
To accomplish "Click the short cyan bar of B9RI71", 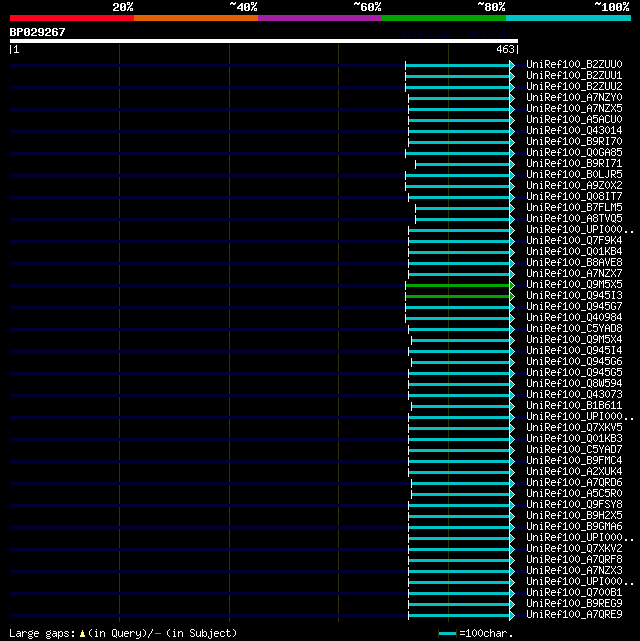I will pos(463,164).
